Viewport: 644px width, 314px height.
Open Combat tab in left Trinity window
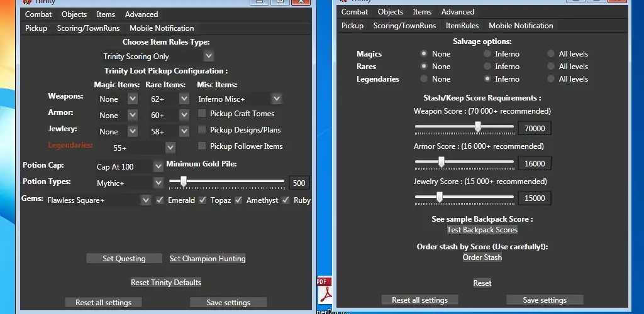pyautogui.click(x=38, y=14)
